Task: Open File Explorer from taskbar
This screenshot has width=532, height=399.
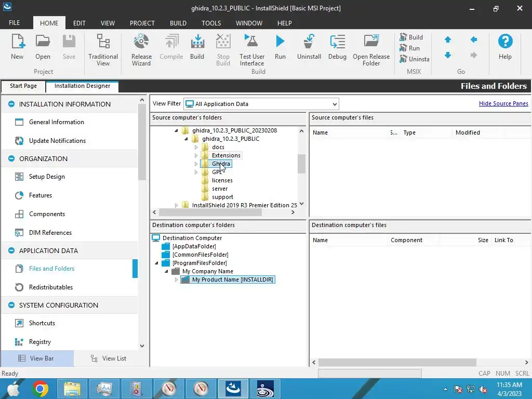Action: pyautogui.click(x=72, y=389)
